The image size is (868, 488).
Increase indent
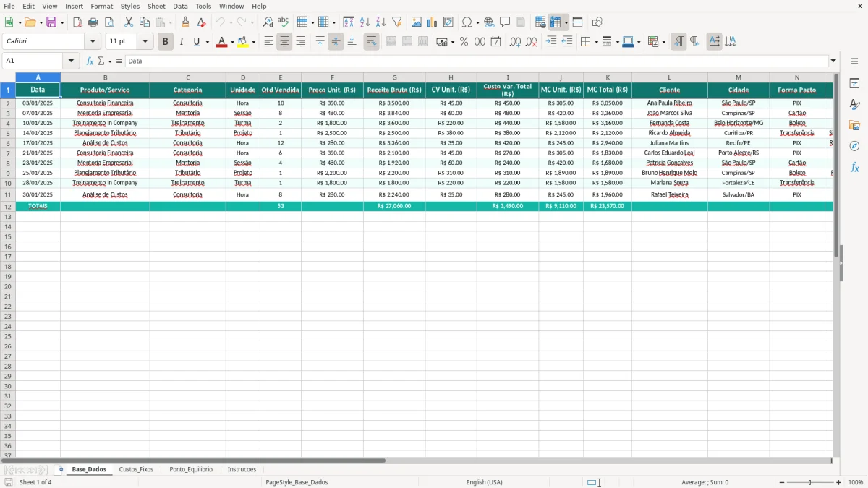pyautogui.click(x=551, y=42)
